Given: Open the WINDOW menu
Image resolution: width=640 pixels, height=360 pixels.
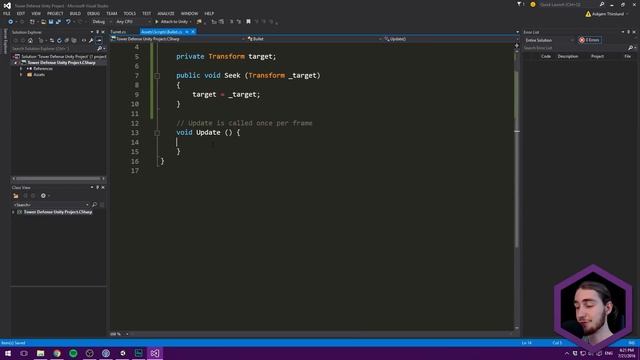Looking at the screenshot, I should click(x=189, y=13).
